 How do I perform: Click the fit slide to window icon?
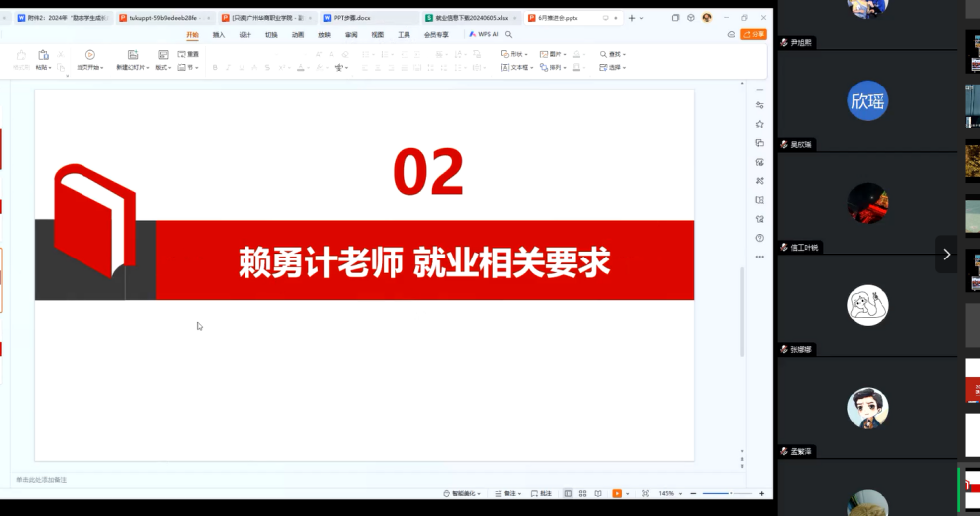(645, 494)
